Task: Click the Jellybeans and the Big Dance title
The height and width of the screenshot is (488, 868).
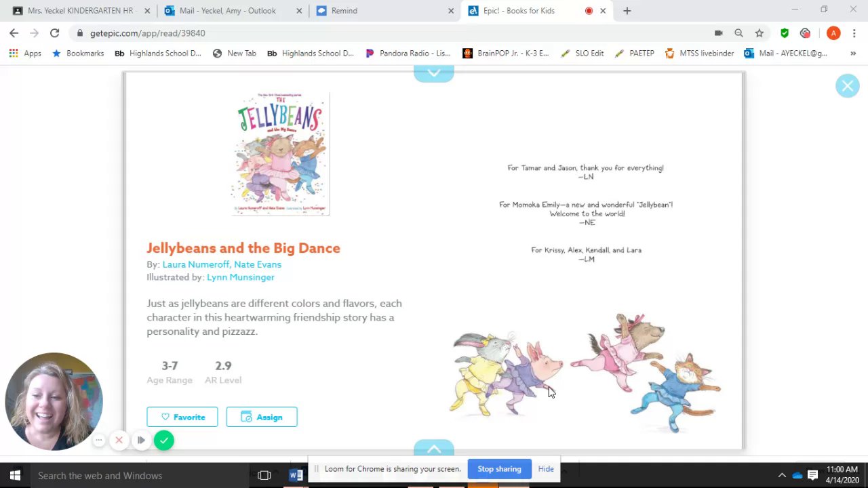Action: pos(243,248)
